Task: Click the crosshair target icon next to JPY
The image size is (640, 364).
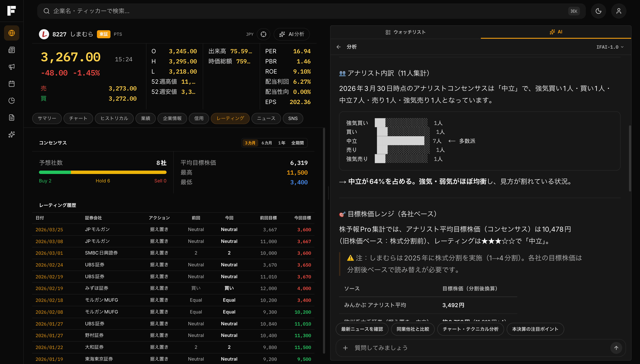Action: pyautogui.click(x=263, y=34)
